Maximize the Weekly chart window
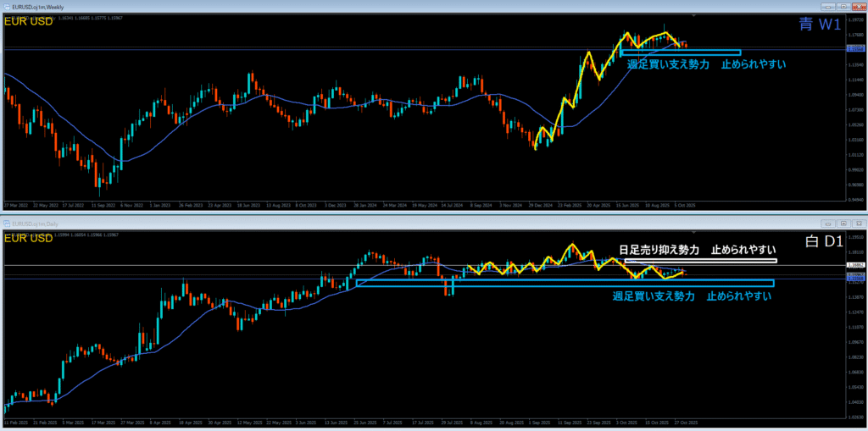Viewport: 868px width, 431px height. (x=842, y=7)
